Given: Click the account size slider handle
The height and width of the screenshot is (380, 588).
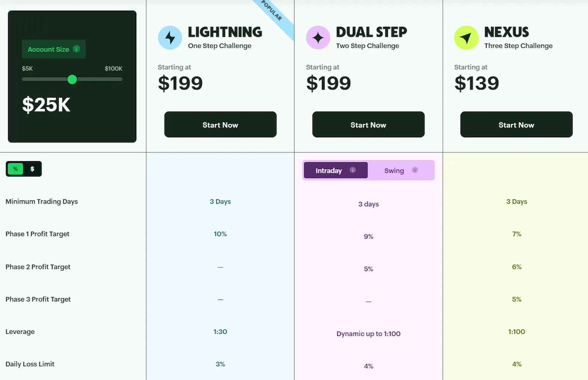Looking at the screenshot, I should point(72,79).
